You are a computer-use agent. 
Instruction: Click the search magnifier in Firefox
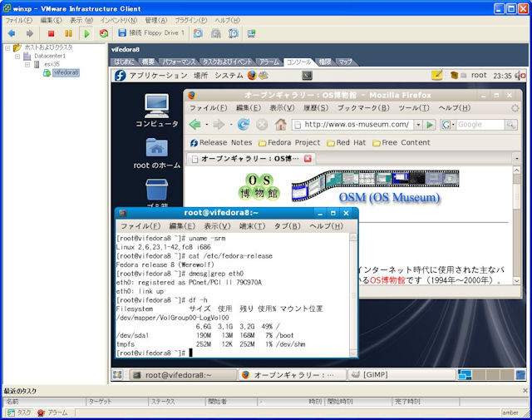[x=510, y=125]
